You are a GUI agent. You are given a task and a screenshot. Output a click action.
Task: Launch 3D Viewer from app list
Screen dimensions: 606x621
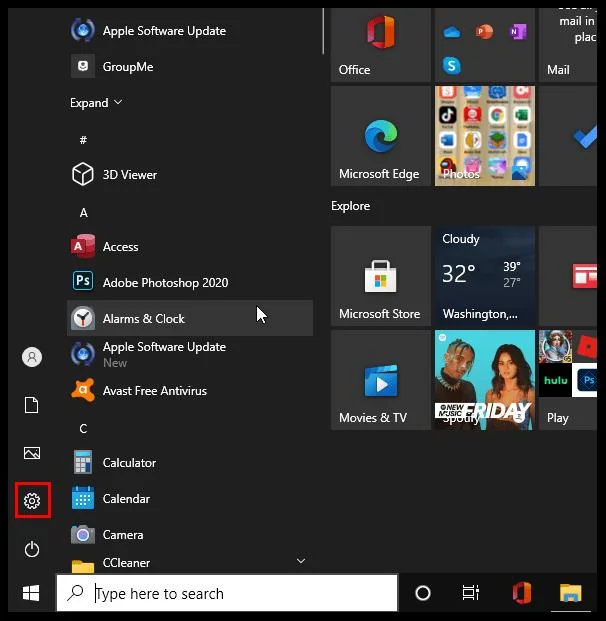pyautogui.click(x=190, y=174)
